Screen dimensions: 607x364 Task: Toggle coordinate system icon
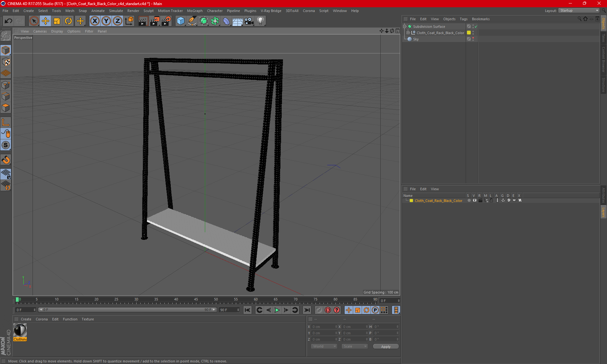[129, 21]
